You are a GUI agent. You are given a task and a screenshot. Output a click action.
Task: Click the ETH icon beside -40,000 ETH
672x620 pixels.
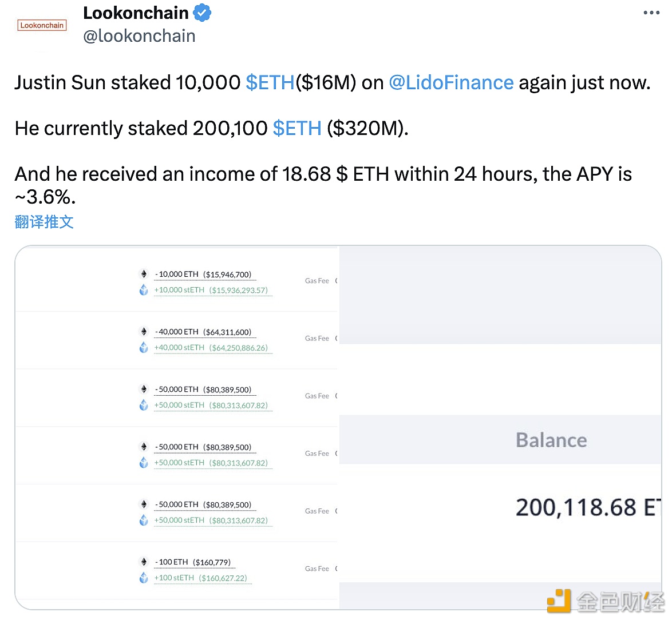coord(144,332)
